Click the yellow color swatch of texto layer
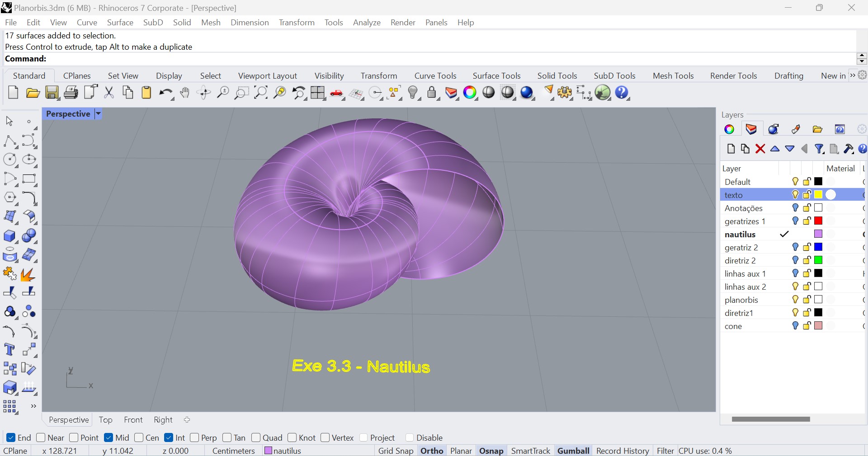Viewport: 868px width, 456px height. pyautogui.click(x=818, y=195)
